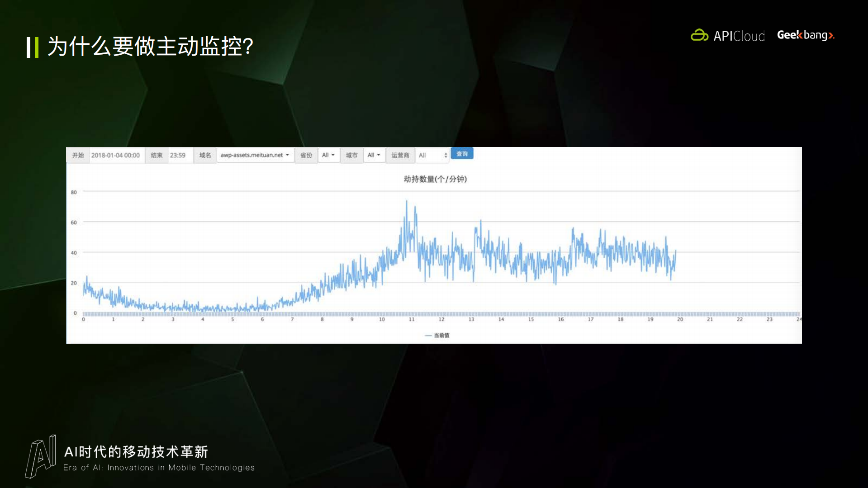Screen dimensions: 868x488
Task: Expand the 省份 All dropdown
Action: (x=328, y=155)
